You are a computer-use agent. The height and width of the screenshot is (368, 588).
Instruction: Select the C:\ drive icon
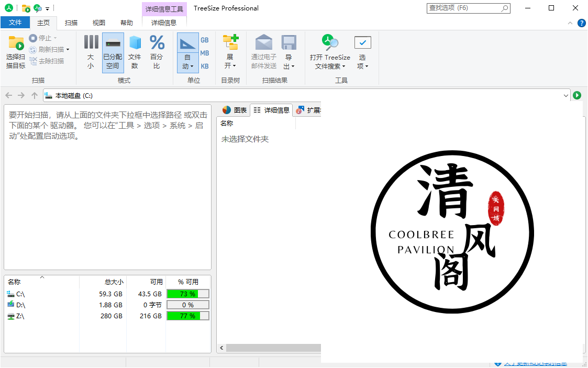tap(10, 294)
